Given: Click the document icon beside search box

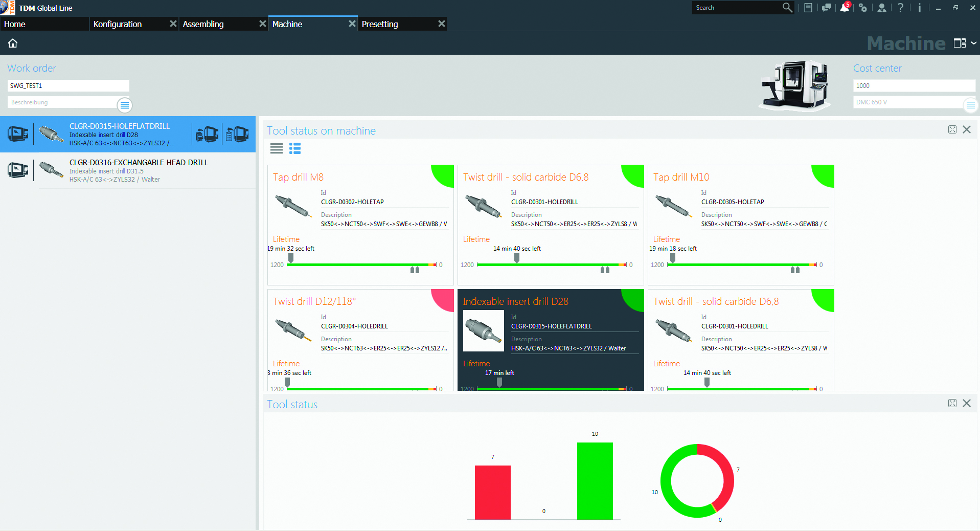Looking at the screenshot, I should [x=808, y=8].
